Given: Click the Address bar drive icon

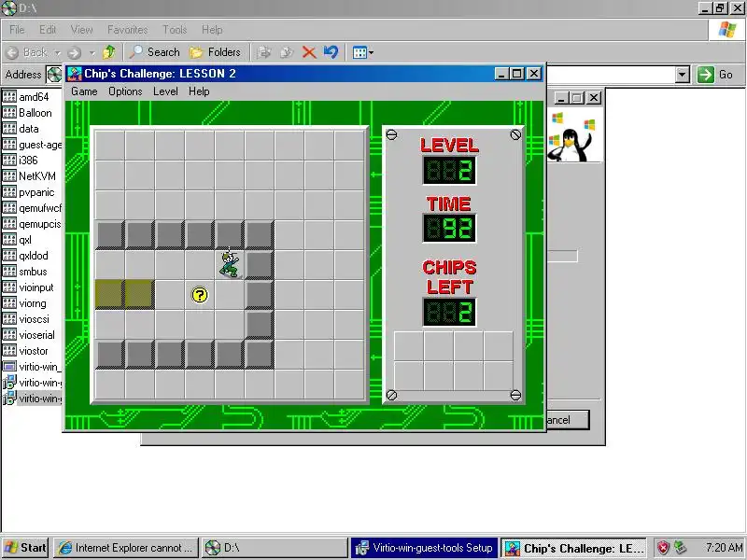Looking at the screenshot, I should click(54, 75).
